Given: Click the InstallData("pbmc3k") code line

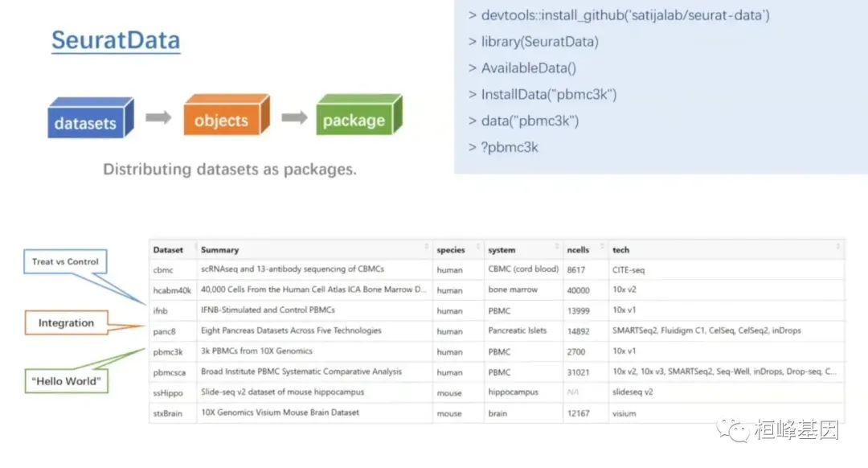Looking at the screenshot, I should click(x=542, y=95).
